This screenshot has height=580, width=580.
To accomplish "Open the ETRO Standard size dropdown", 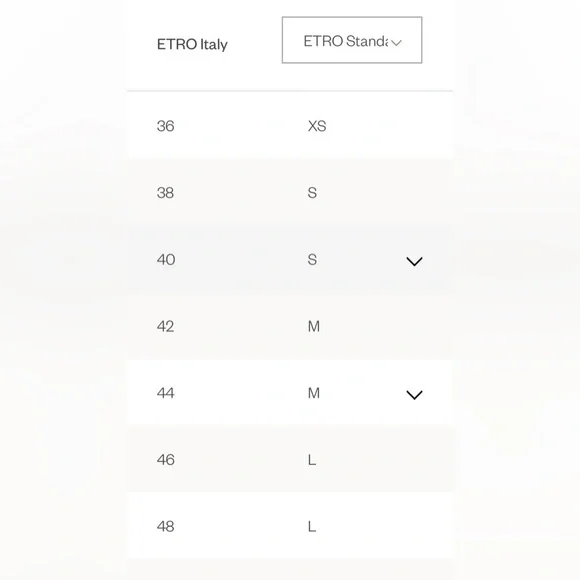I will [x=352, y=40].
